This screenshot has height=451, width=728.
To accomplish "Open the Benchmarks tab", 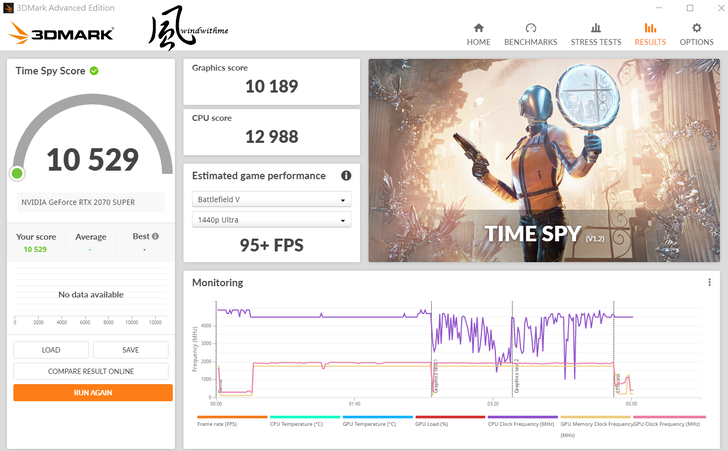I will 530,35.
